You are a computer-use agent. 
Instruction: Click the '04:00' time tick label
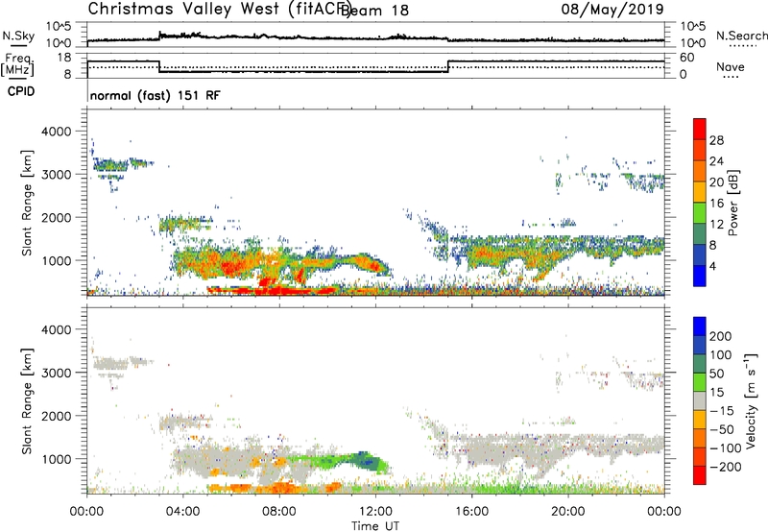[182, 512]
